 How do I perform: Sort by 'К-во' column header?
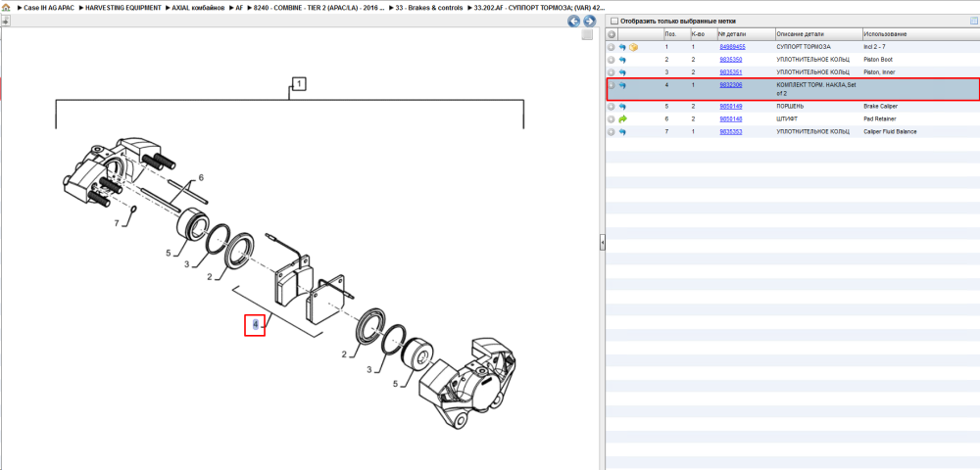coord(703,34)
